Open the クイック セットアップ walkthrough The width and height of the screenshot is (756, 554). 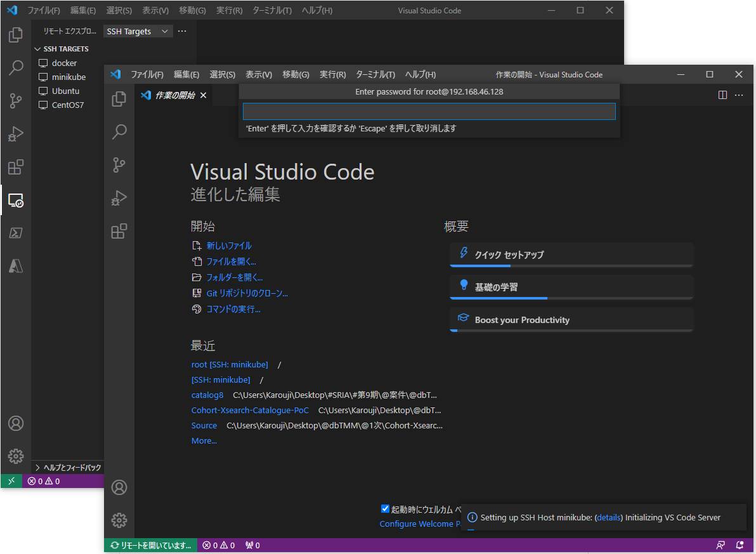571,255
